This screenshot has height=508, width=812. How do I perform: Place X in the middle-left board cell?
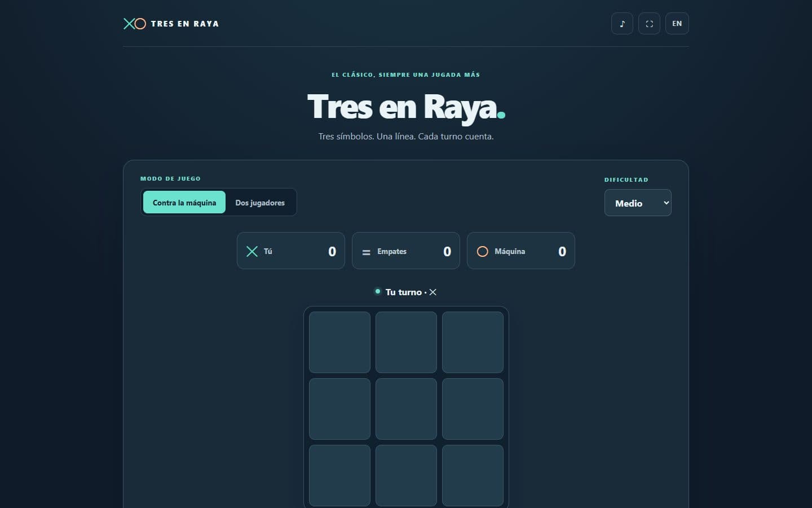pos(339,409)
